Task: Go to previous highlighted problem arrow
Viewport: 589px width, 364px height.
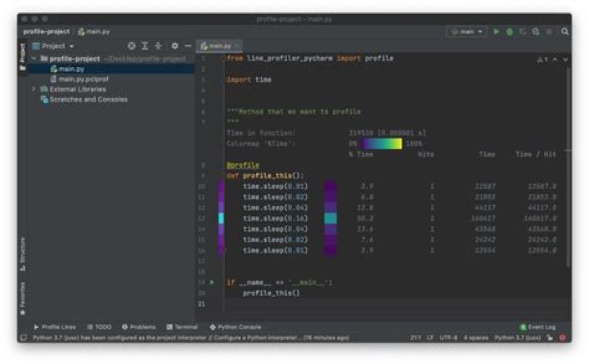Action: (555, 60)
